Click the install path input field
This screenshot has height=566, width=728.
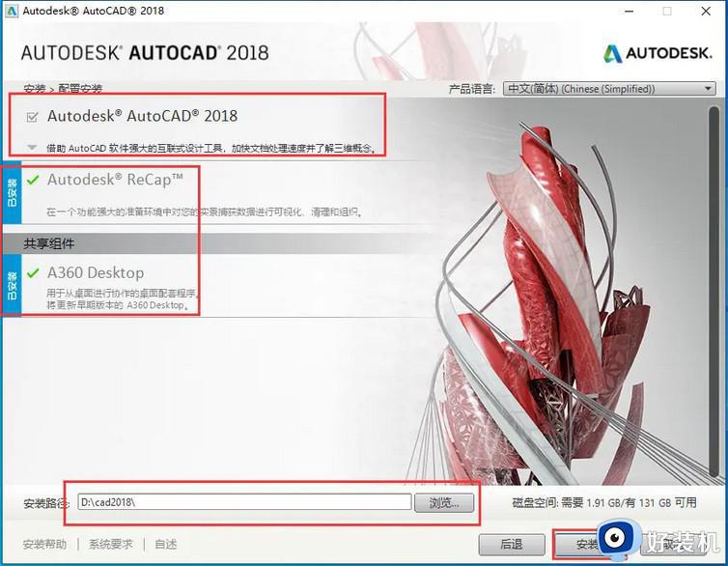pyautogui.click(x=244, y=502)
